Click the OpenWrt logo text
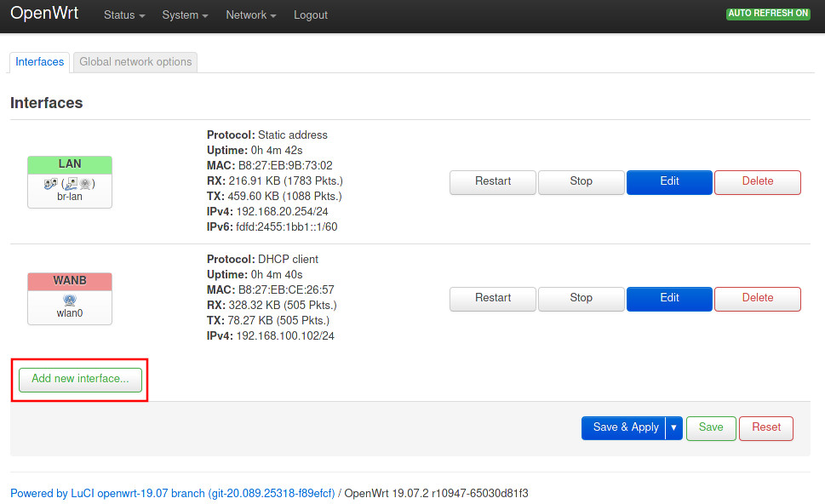Viewport: 825px width, 504px height. pyautogui.click(x=44, y=13)
